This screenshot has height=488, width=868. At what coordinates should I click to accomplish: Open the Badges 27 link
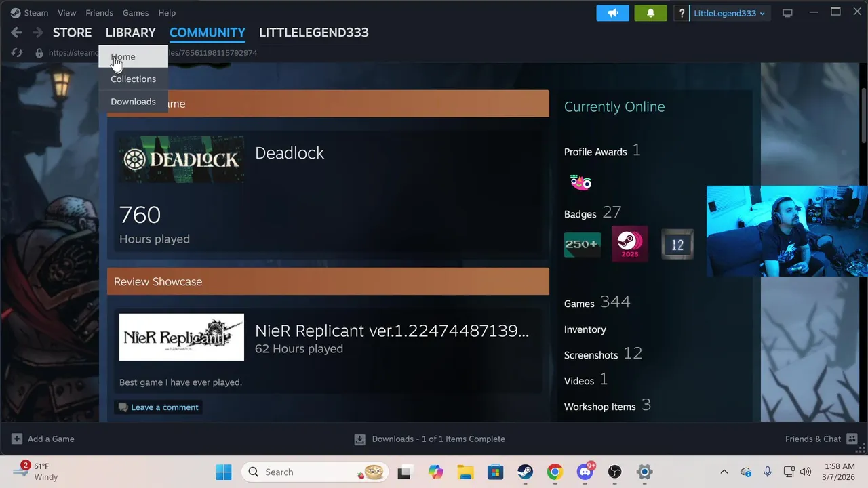tap(593, 213)
